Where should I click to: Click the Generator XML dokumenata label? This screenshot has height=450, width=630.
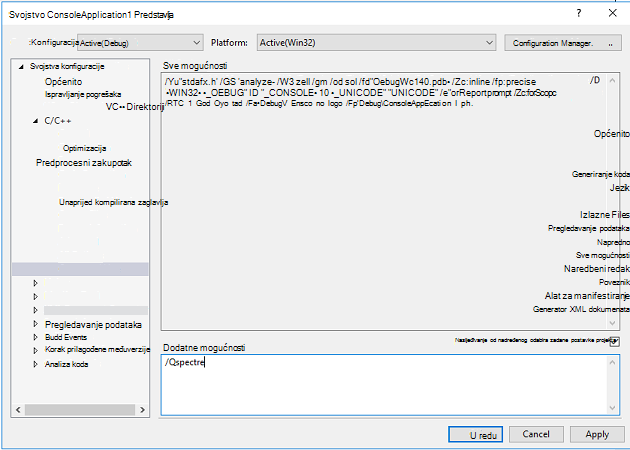coord(581,309)
